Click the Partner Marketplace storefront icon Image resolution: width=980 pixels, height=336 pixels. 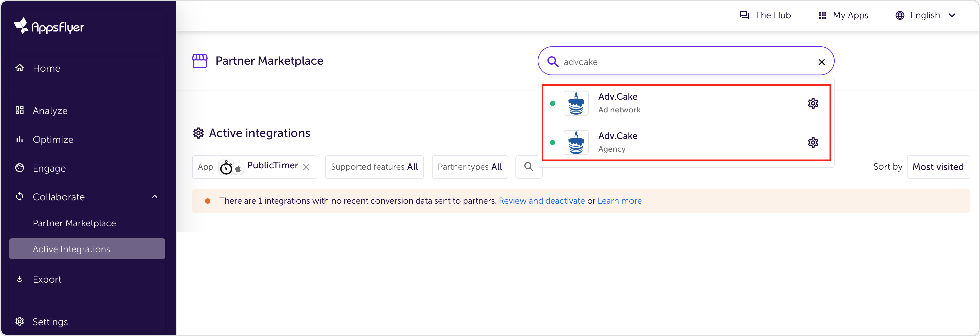pyautogui.click(x=200, y=61)
